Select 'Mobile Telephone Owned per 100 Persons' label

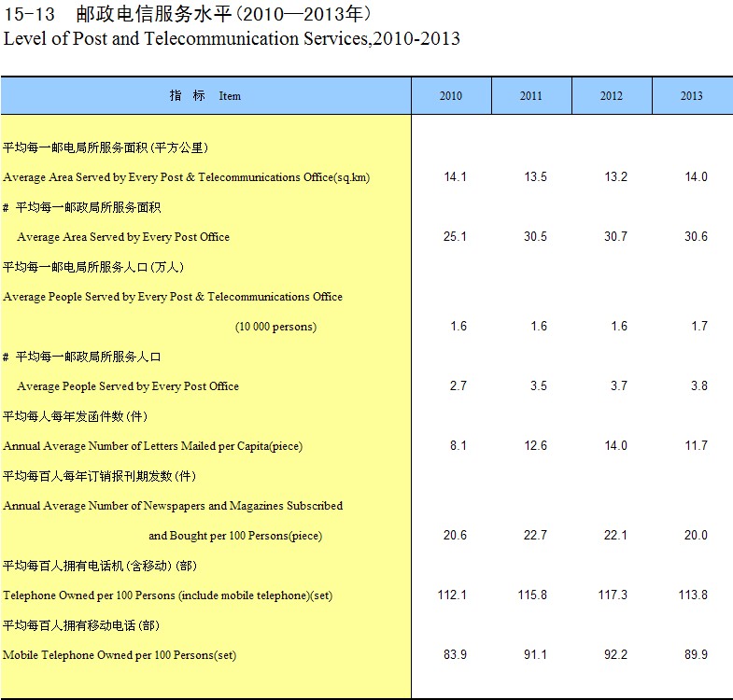click(120, 655)
